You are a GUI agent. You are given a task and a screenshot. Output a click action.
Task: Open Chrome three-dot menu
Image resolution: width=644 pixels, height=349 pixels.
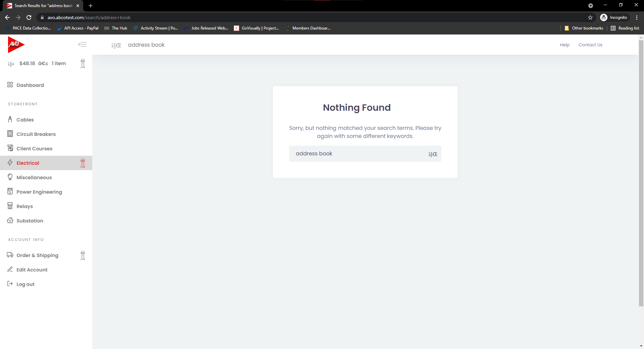click(637, 17)
